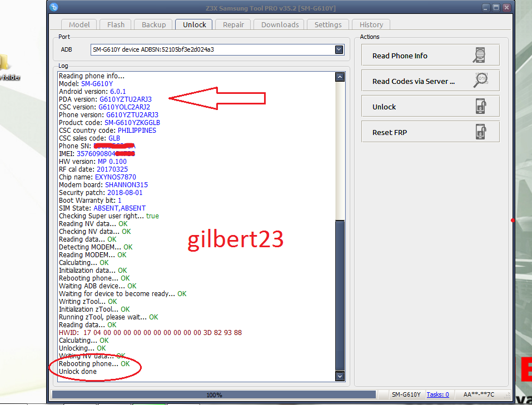Click the log vertical scrollbar thumb

click(340, 295)
